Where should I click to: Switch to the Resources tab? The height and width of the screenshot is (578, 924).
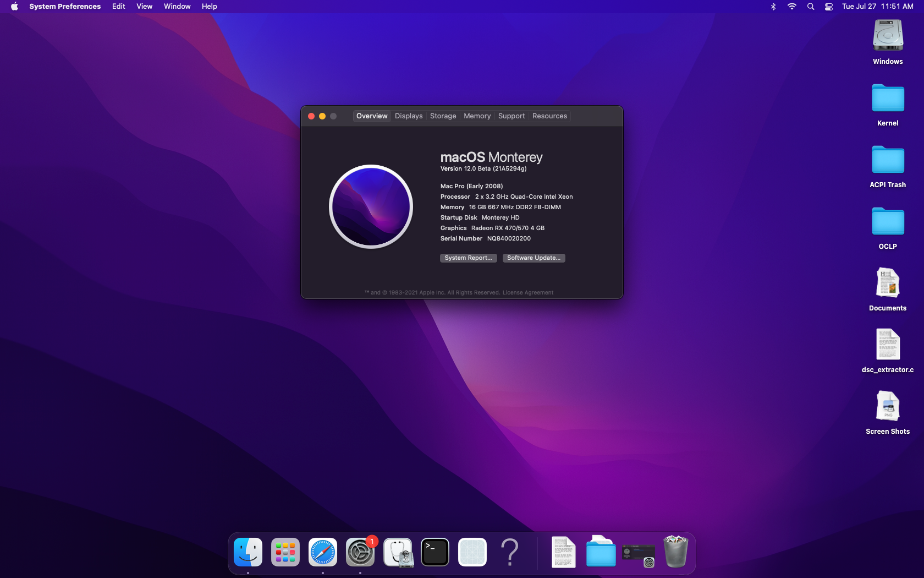549,116
